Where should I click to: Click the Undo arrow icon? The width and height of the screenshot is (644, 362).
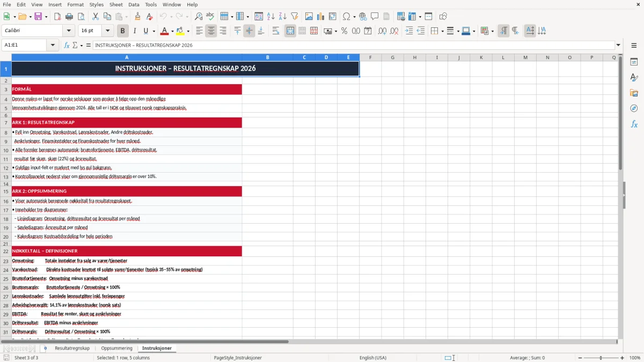pyautogui.click(x=163, y=17)
